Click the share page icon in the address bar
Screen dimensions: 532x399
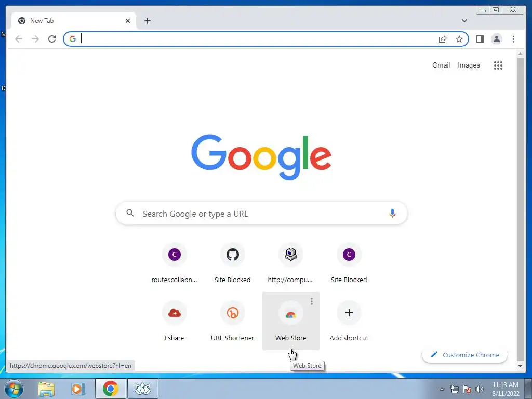click(x=443, y=39)
